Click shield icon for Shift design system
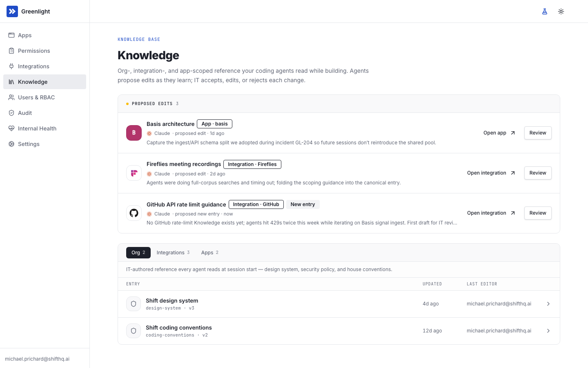The height and width of the screenshot is (368, 588). (134, 304)
